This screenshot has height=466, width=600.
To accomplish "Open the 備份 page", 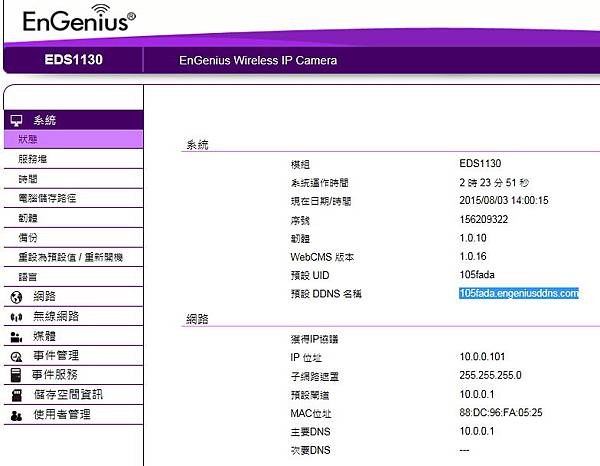I will click(x=73, y=238).
